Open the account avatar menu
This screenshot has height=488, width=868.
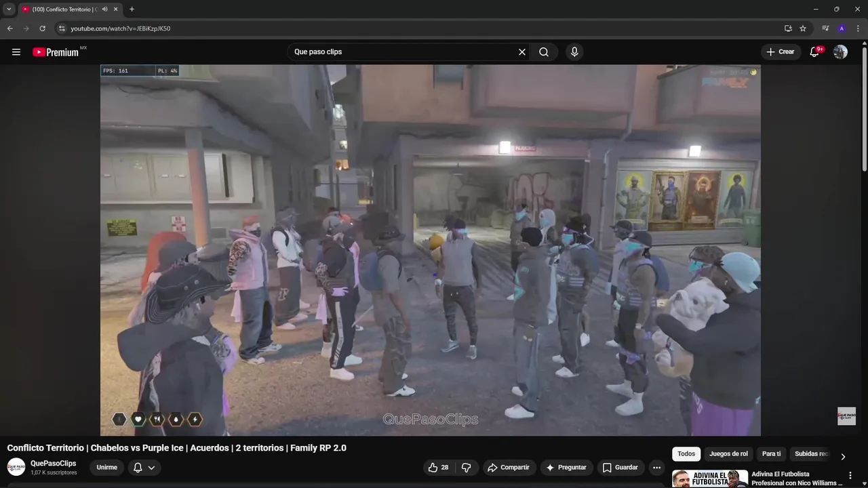(840, 52)
